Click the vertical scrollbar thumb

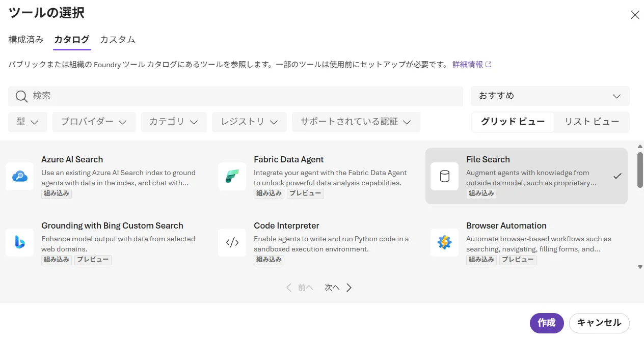[640, 169]
